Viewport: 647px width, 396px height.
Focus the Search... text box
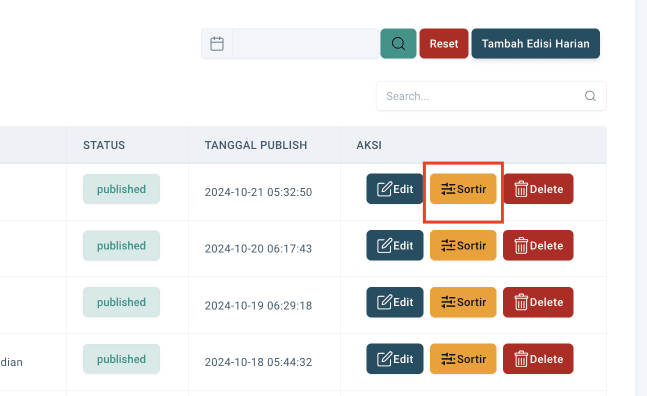tap(491, 96)
